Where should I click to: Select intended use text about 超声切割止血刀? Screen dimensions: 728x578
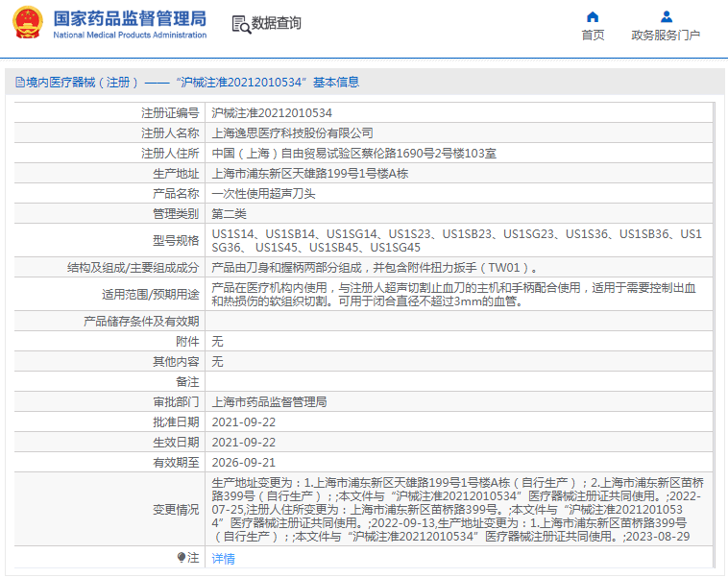(x=453, y=295)
